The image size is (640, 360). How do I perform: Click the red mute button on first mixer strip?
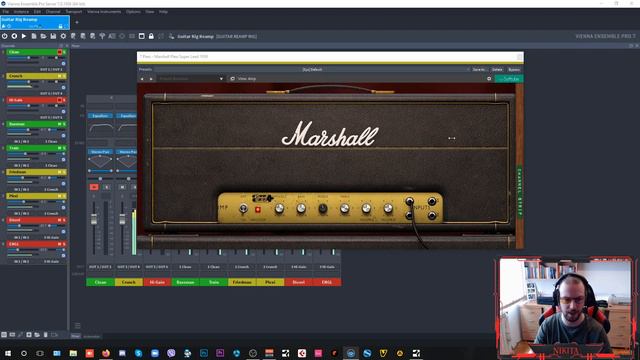tap(94, 187)
